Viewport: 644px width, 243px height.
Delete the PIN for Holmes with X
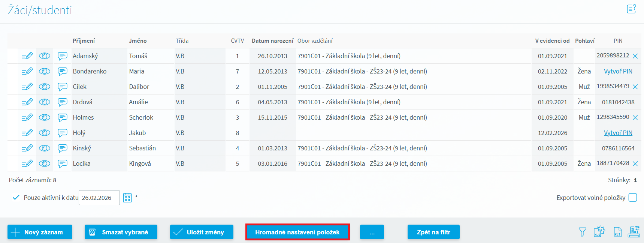635,118
